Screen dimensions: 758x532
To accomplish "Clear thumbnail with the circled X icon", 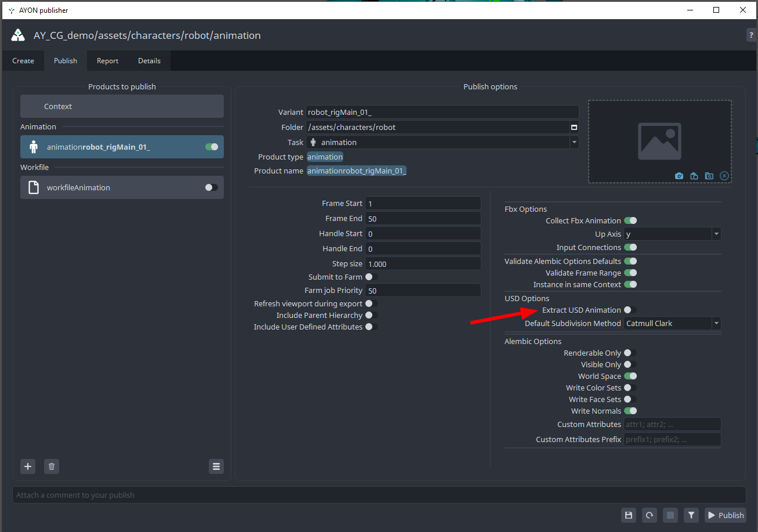I will [x=724, y=176].
